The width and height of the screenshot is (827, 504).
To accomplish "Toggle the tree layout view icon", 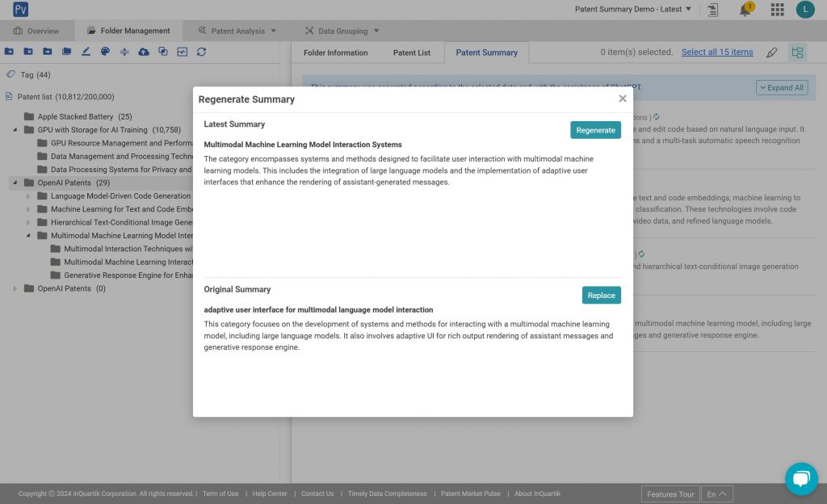I will [797, 52].
